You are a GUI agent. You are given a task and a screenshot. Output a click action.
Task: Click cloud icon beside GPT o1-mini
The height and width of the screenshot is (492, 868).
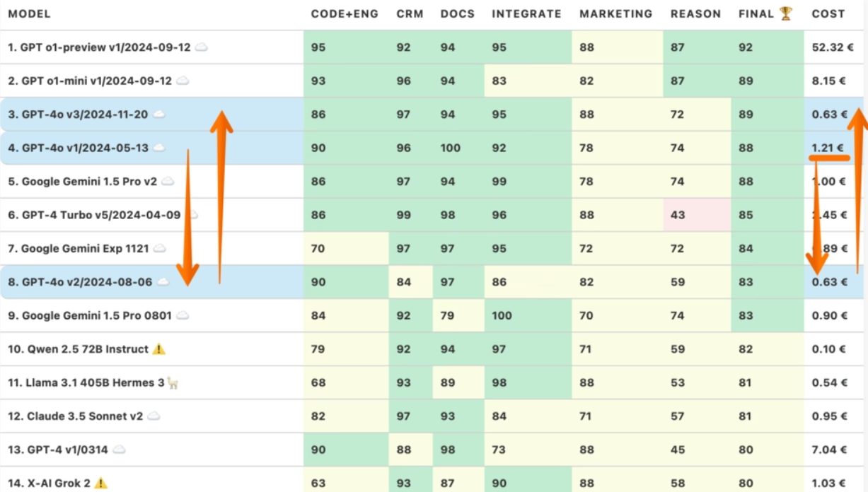pyautogui.click(x=183, y=81)
